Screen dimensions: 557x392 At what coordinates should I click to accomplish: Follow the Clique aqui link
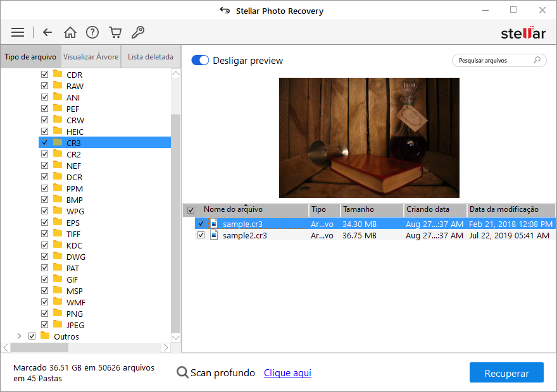pos(287,373)
